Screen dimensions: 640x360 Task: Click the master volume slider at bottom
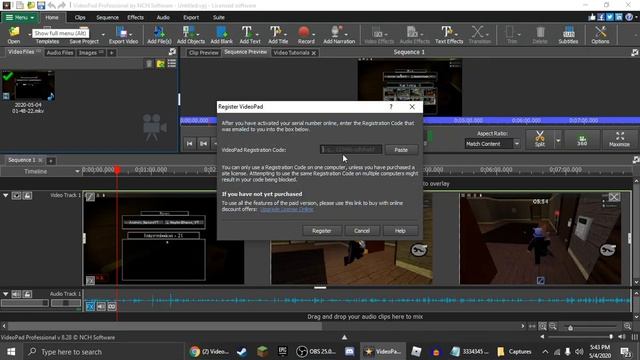click(580, 337)
